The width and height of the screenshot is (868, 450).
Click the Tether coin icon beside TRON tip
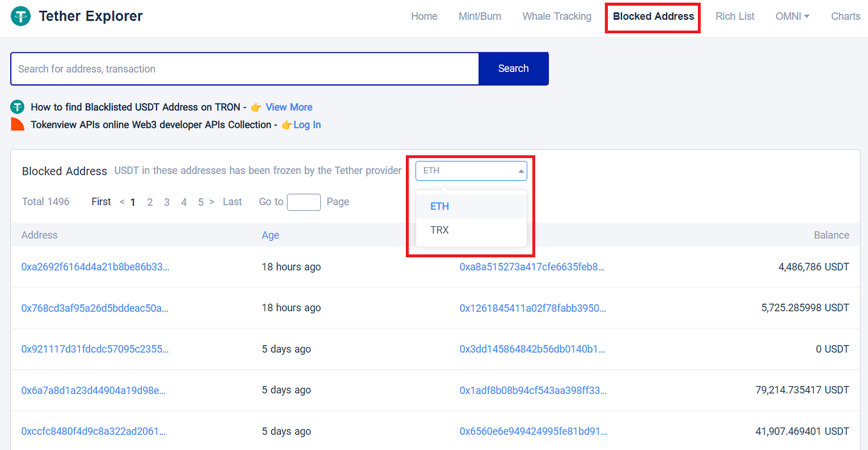tap(17, 107)
